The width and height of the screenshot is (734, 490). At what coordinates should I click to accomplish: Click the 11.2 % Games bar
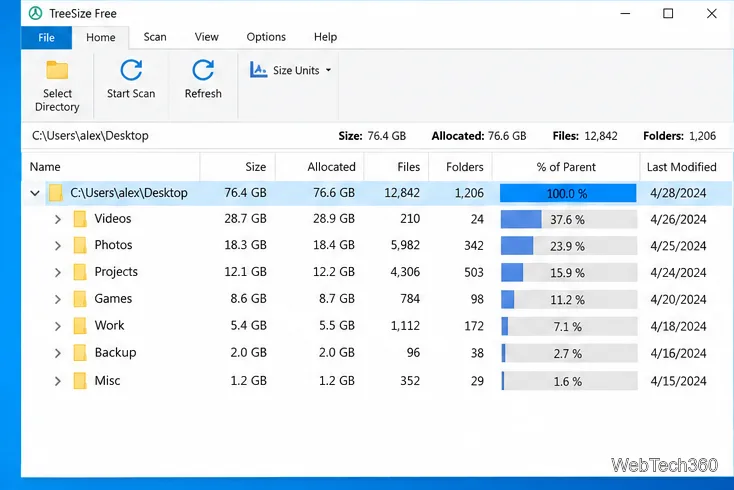[x=569, y=300]
